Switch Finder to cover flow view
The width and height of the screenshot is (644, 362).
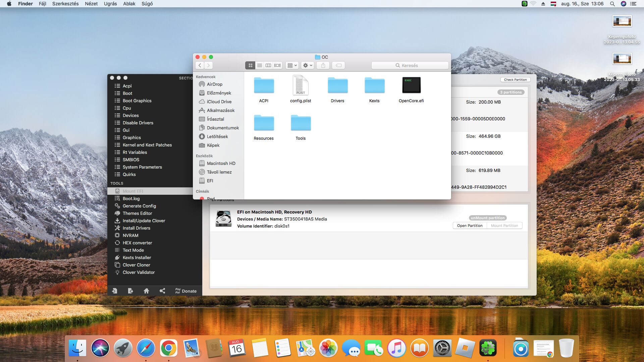277,65
